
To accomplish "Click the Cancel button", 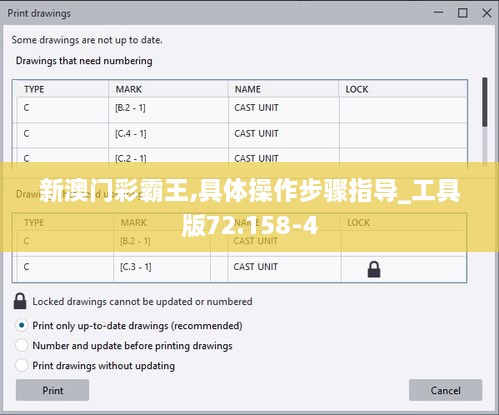I will (445, 390).
